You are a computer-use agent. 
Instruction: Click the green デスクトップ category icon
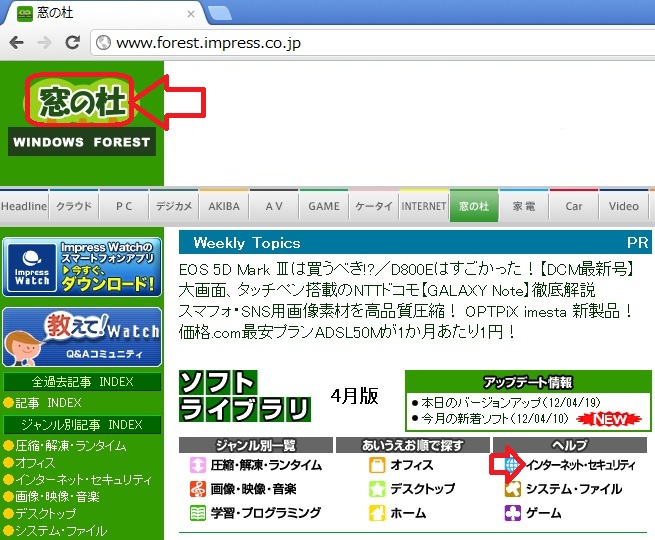point(377,489)
